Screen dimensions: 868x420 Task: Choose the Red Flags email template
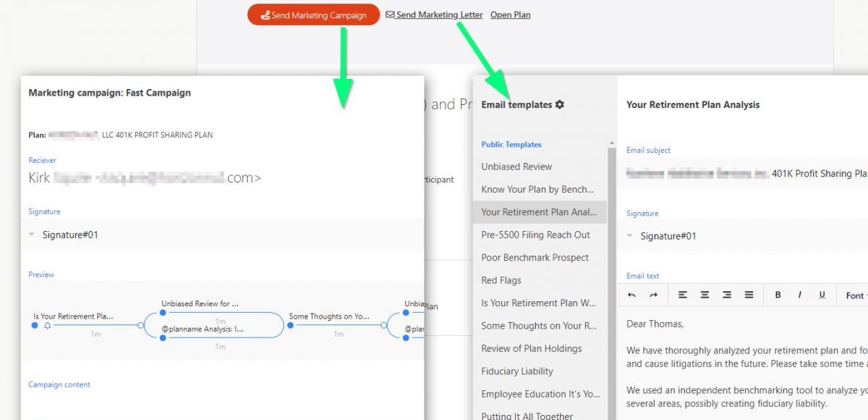pyautogui.click(x=501, y=280)
